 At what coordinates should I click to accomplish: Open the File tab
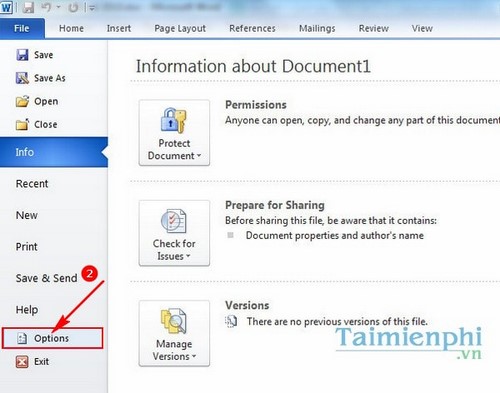[22, 29]
